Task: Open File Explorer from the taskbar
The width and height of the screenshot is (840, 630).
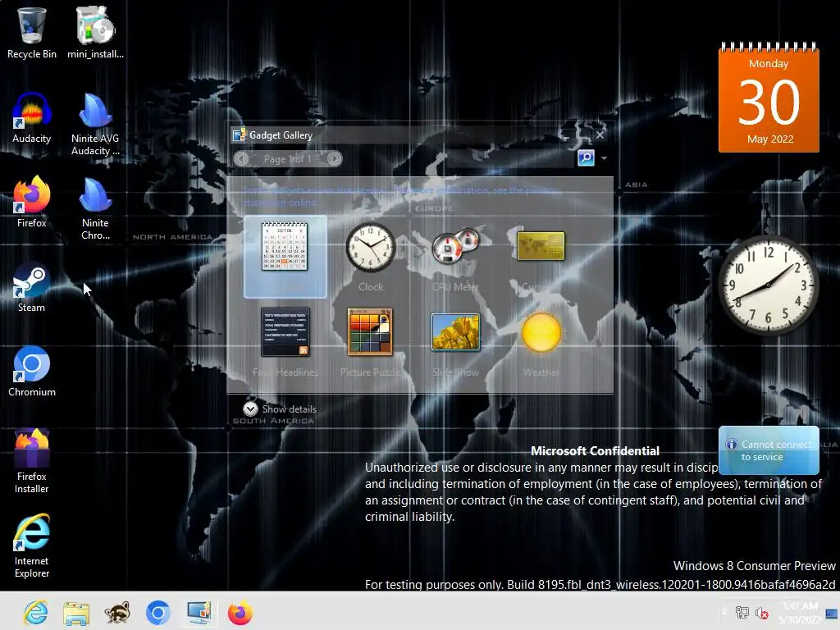Action: (76, 612)
